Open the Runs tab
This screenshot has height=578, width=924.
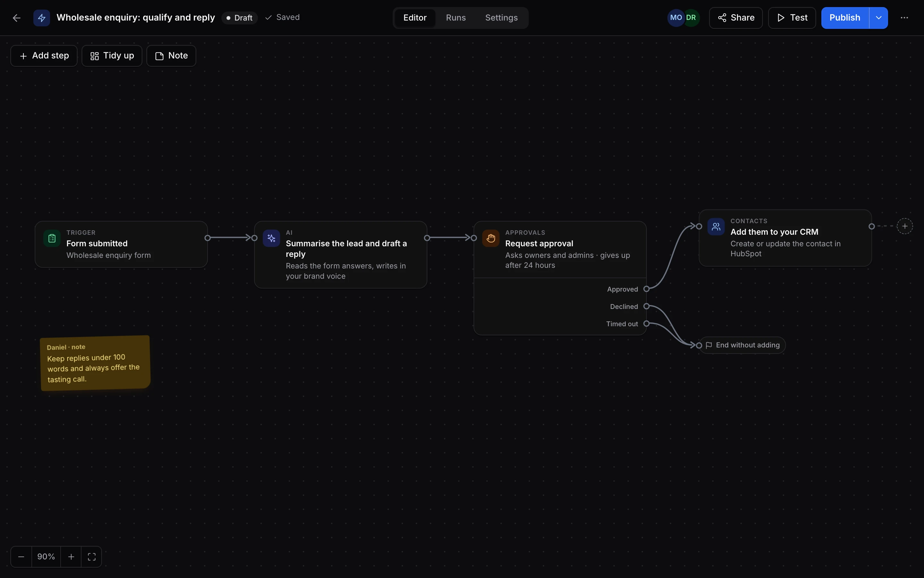click(x=456, y=18)
